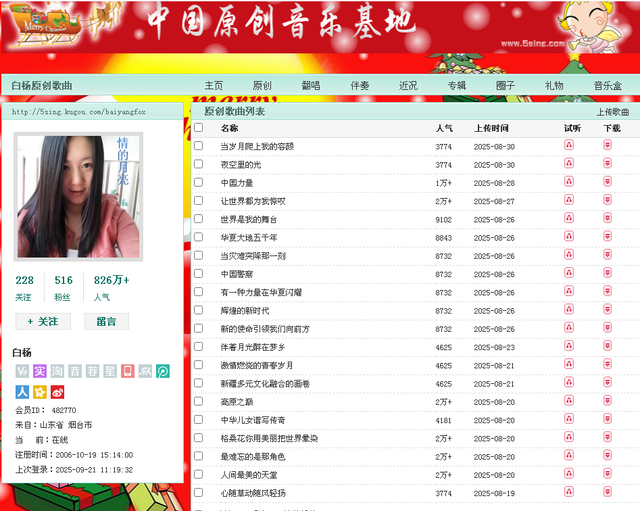
Task: Play preview of 当岁月爬上我的容颜
Action: point(569,145)
